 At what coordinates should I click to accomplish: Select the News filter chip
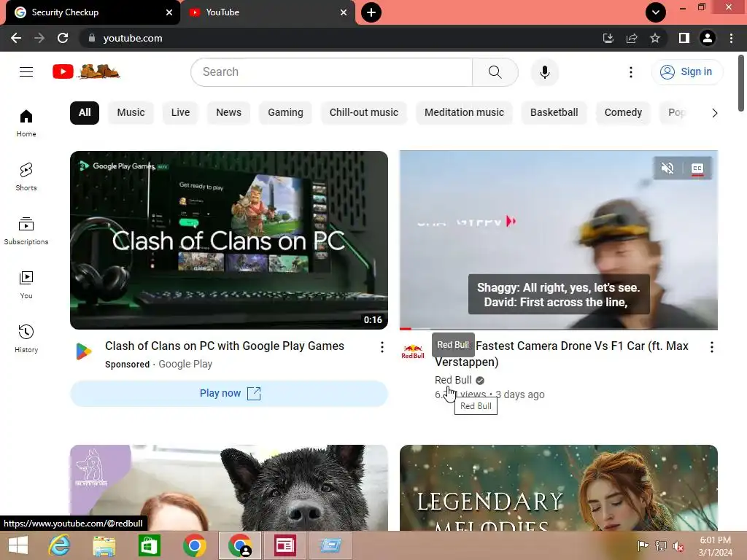click(x=228, y=113)
